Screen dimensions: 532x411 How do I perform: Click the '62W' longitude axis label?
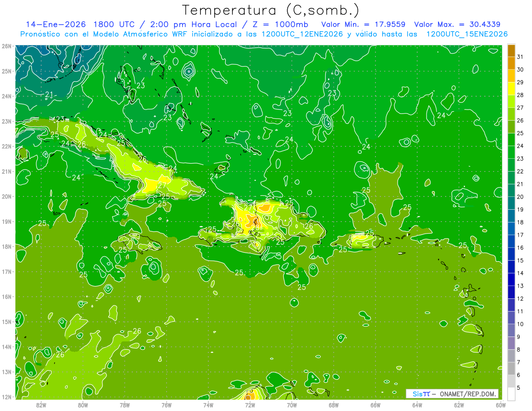(x=459, y=405)
